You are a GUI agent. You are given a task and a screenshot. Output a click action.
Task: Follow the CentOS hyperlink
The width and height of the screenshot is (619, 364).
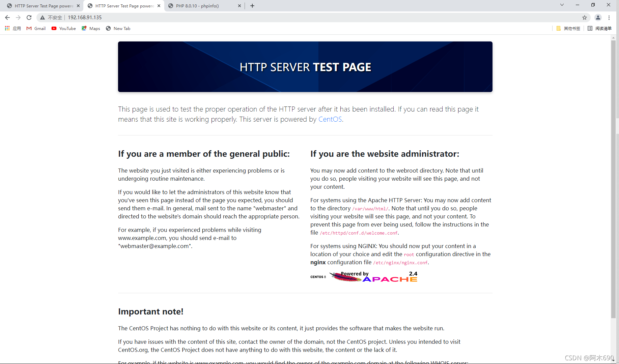pos(330,119)
